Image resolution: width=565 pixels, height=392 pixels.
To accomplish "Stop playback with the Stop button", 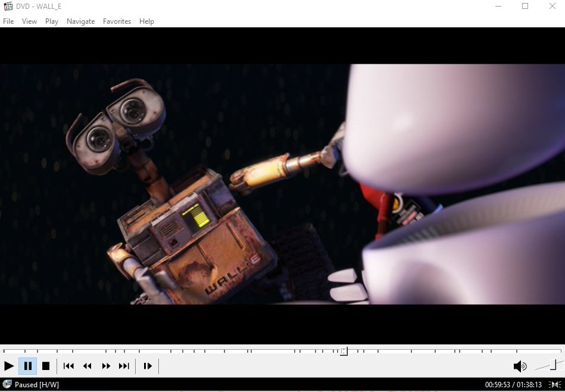I will (46, 366).
